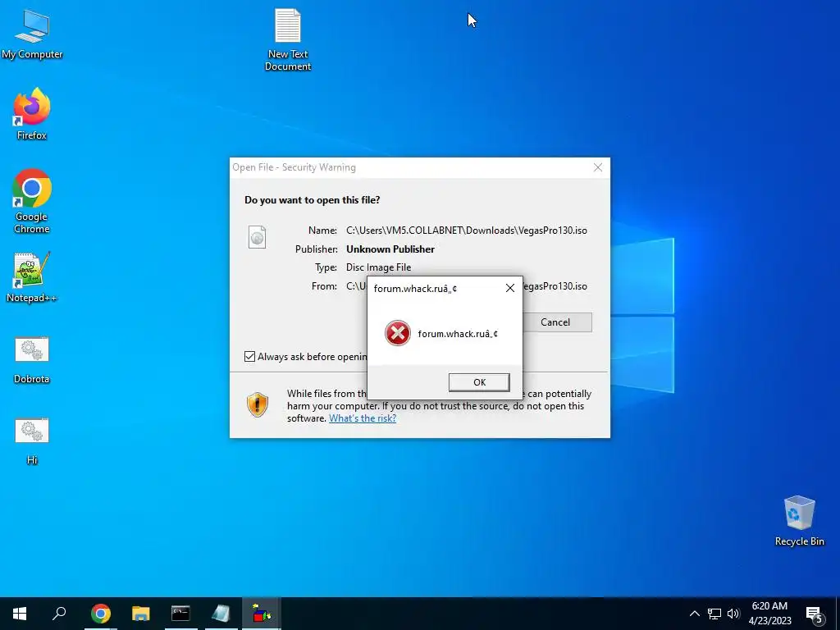This screenshot has width=840, height=630.
Task: Select the Notepad++ desktop shortcut
Action: tap(32, 277)
